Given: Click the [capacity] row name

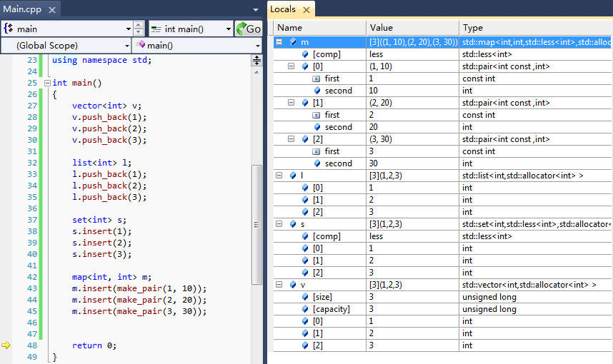Looking at the screenshot, I should pyautogui.click(x=332, y=309).
